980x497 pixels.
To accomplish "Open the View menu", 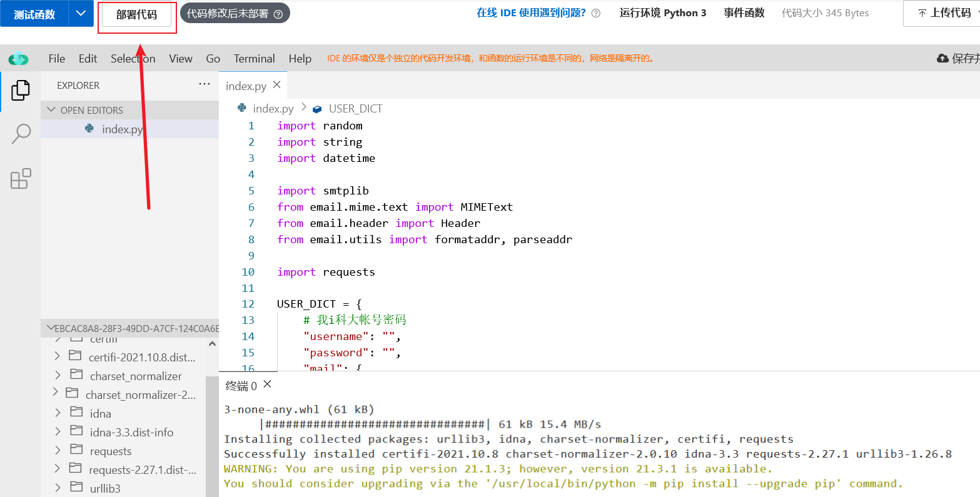I will point(181,59).
